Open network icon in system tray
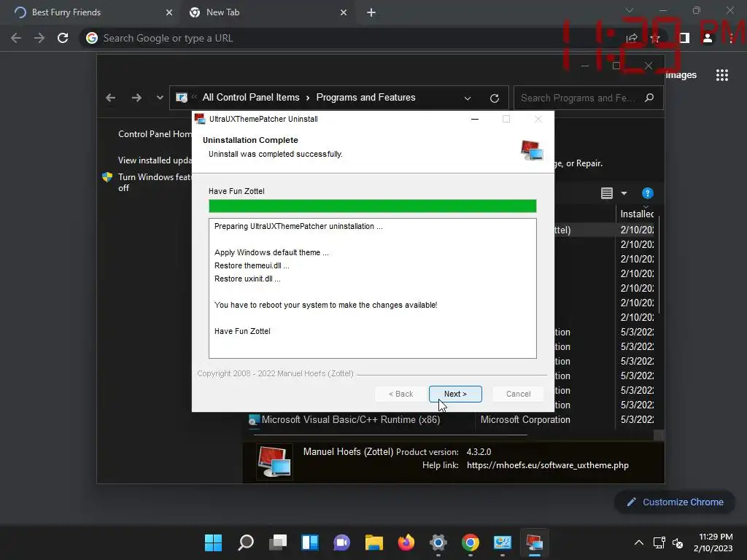 tap(659, 542)
